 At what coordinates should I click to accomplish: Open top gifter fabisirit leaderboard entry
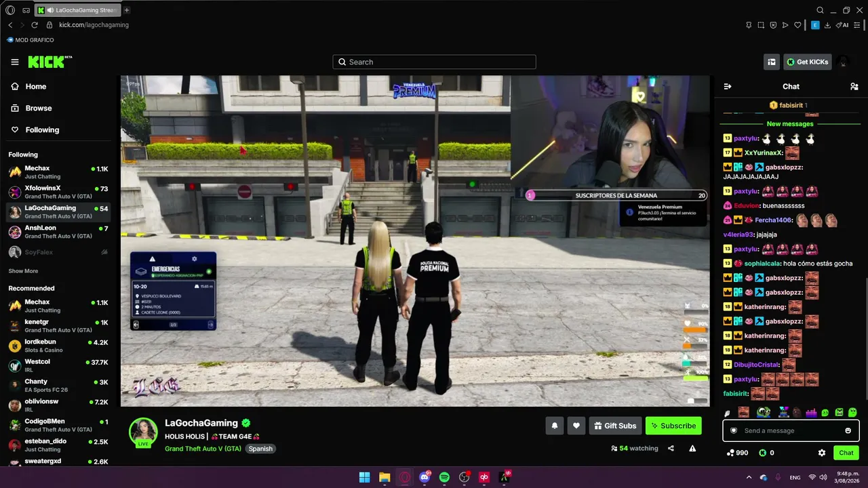click(788, 105)
